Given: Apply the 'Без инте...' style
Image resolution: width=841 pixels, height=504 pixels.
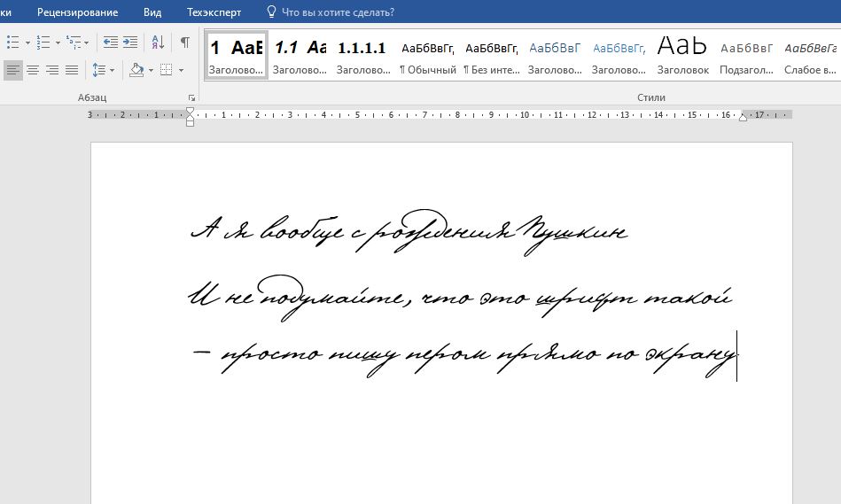Looking at the screenshot, I should coord(491,55).
